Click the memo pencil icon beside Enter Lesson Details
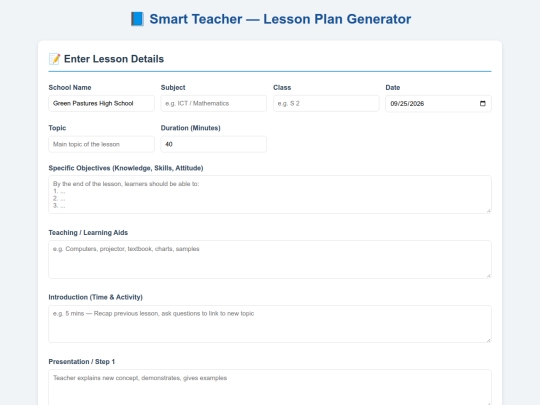 (x=54, y=59)
